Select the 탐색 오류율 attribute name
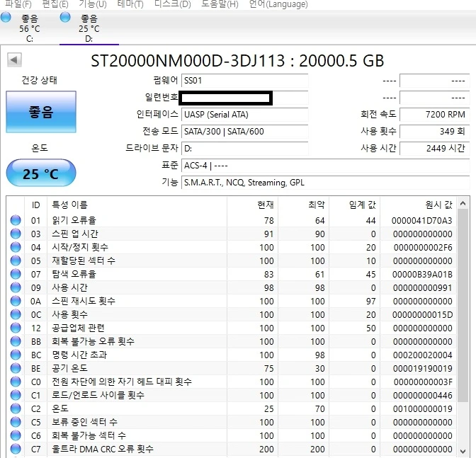476x458 pixels. tap(74, 274)
